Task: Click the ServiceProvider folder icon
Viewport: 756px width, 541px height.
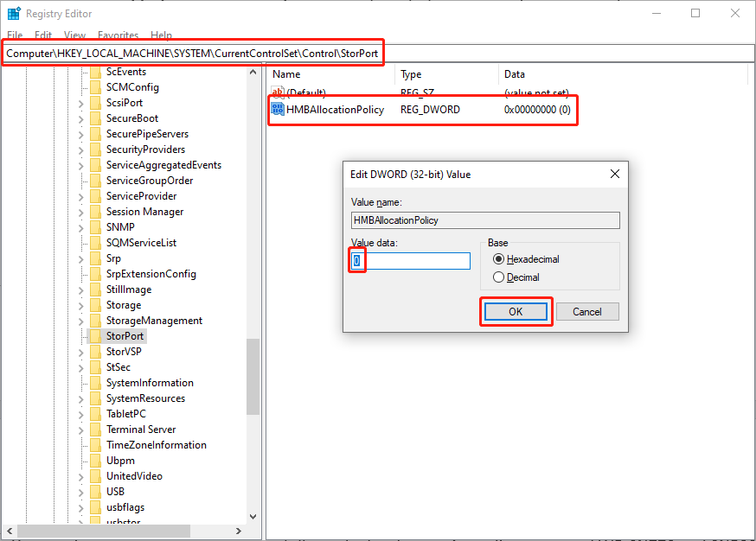Action: [x=96, y=196]
